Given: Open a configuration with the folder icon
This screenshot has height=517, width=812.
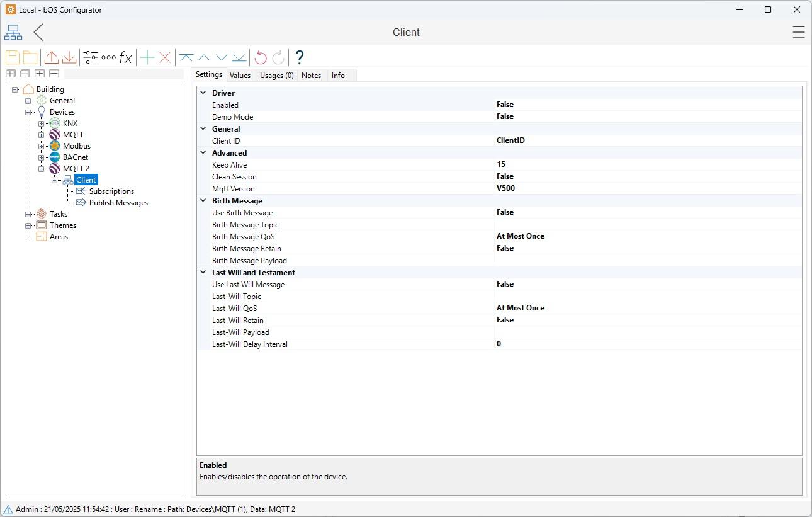Looking at the screenshot, I should pos(30,57).
